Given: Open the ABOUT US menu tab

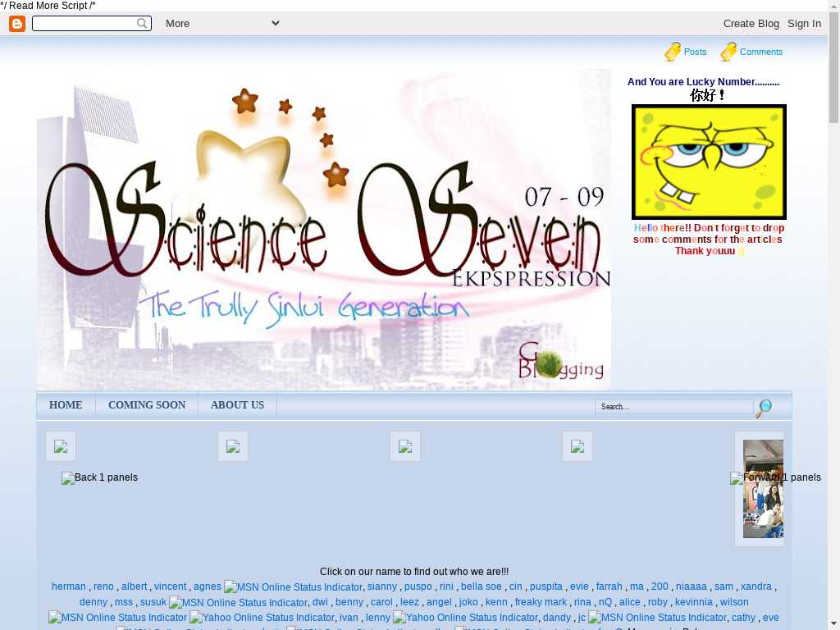Looking at the screenshot, I should coord(237,405).
